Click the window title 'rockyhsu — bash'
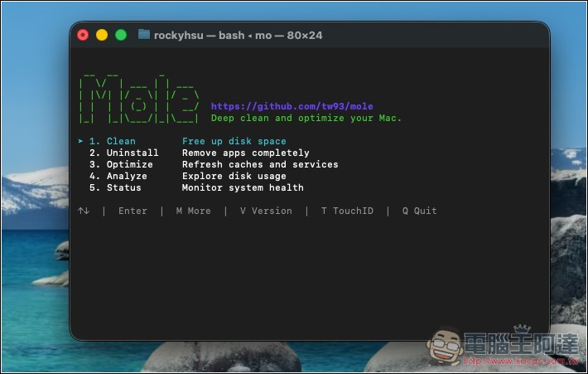The height and width of the screenshot is (374, 588). click(x=199, y=36)
